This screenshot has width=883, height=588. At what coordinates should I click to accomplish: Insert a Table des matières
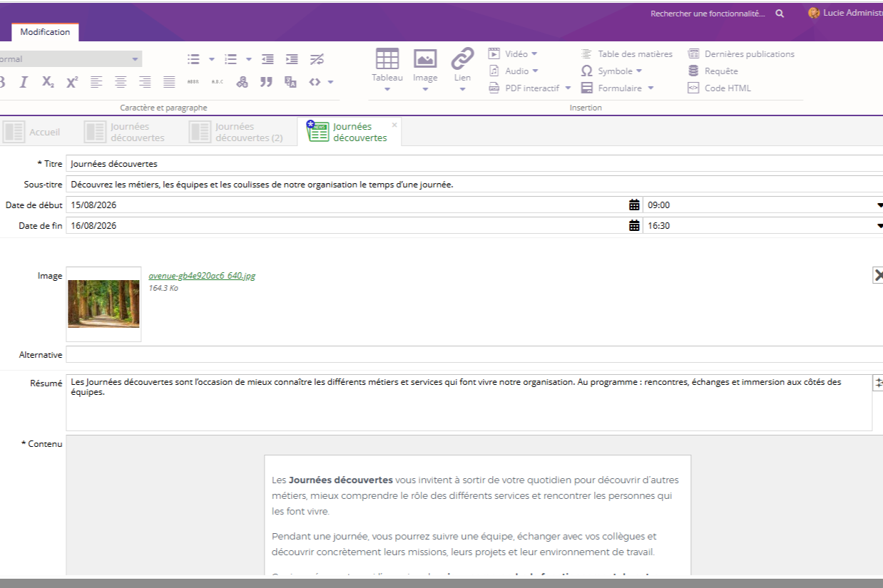627,53
